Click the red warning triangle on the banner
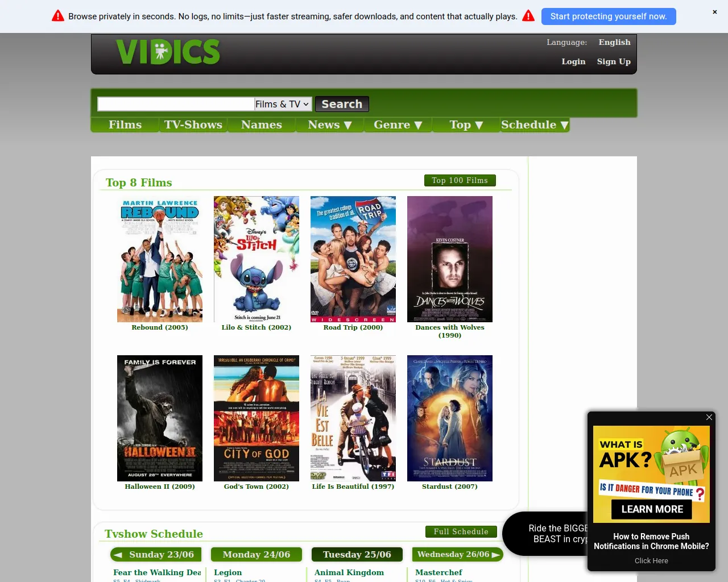Image resolution: width=728 pixels, height=582 pixels. pyautogui.click(x=57, y=15)
